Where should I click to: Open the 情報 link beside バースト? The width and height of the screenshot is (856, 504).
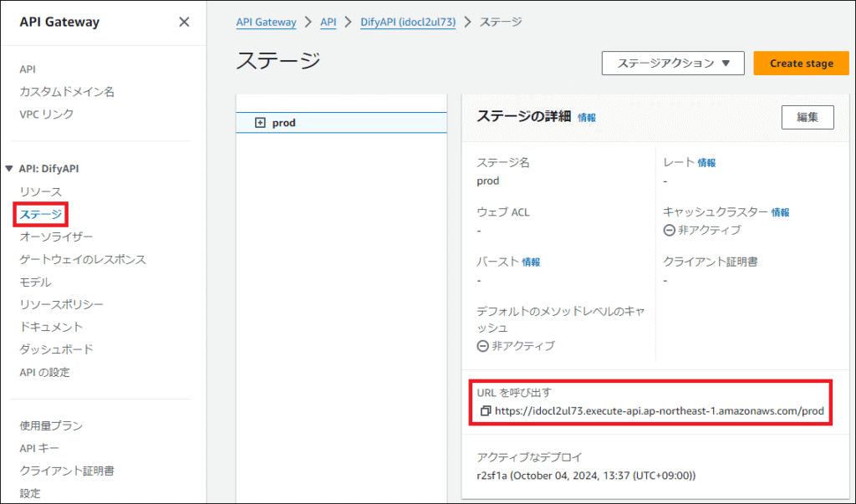tap(531, 262)
